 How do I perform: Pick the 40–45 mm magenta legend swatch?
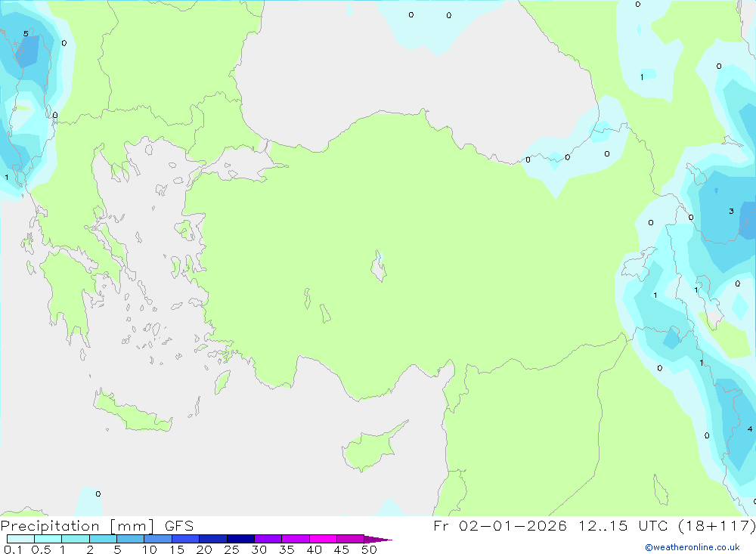pyautogui.click(x=323, y=539)
